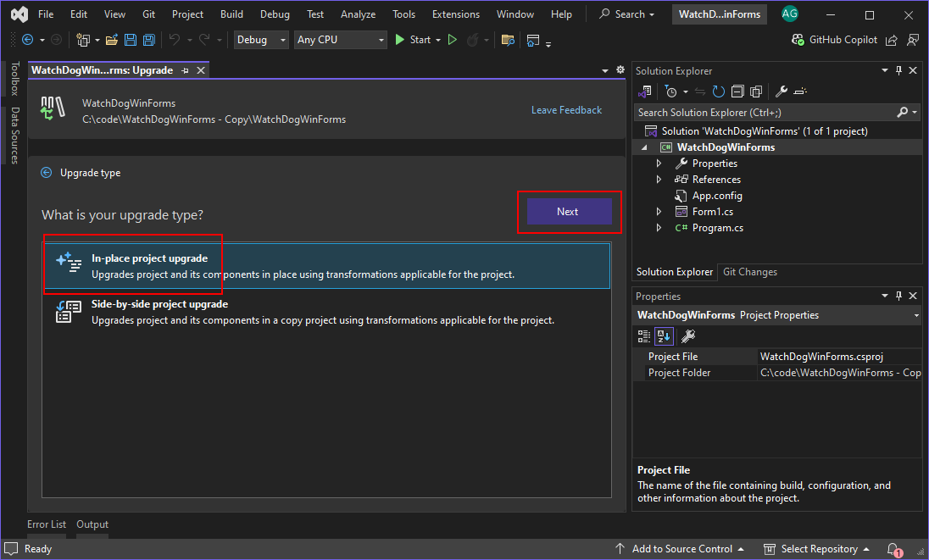Pin the Upgrade document tab
Viewport: 929px width, 560px height.
[x=186, y=70]
